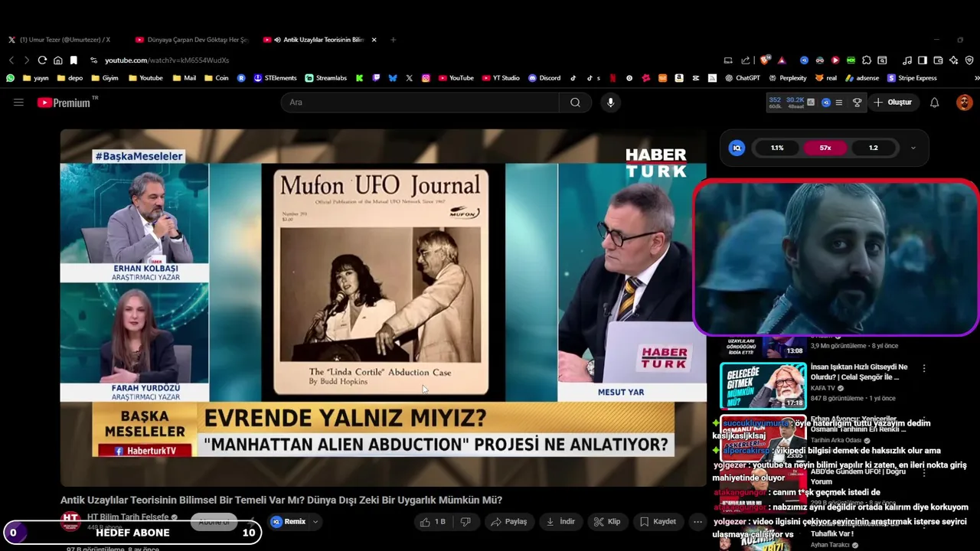The width and height of the screenshot is (980, 551).
Task: Open the account avatar menu
Action: [x=964, y=102]
